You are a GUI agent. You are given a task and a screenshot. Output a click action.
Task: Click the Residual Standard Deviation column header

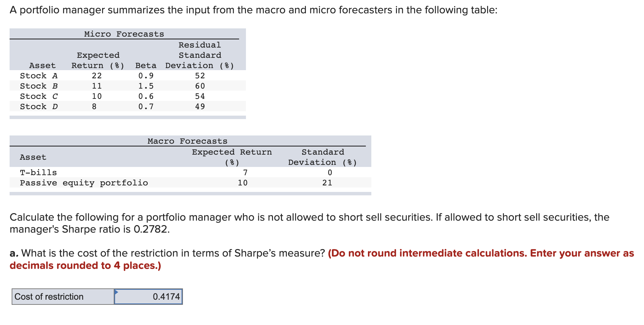tap(199, 55)
